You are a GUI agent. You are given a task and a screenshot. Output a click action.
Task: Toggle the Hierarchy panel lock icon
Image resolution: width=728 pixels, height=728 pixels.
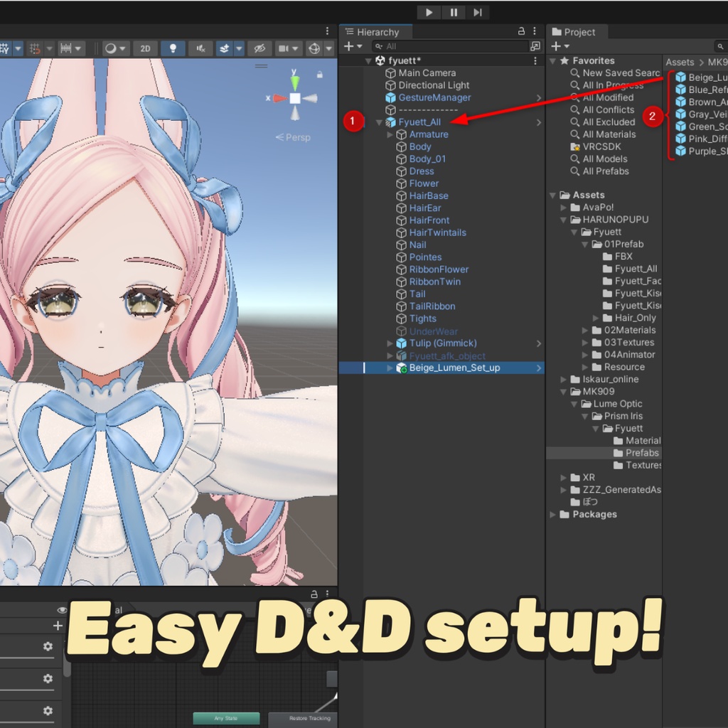(x=521, y=31)
